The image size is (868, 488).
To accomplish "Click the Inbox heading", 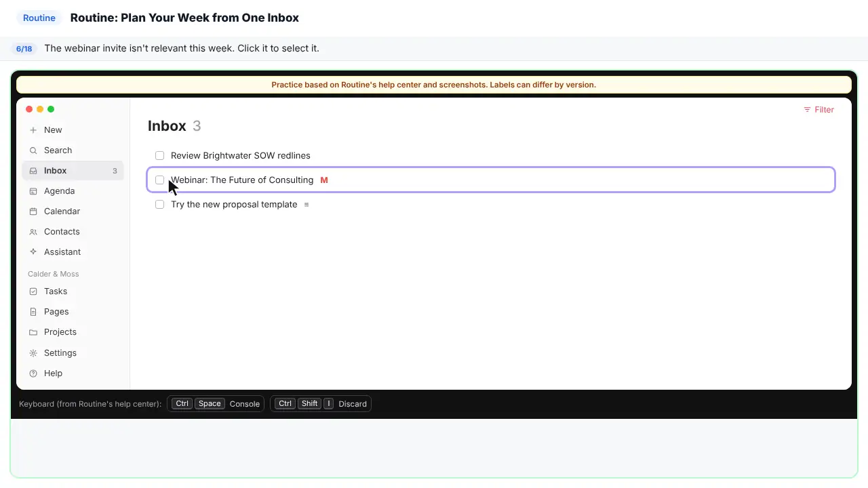I will point(167,126).
